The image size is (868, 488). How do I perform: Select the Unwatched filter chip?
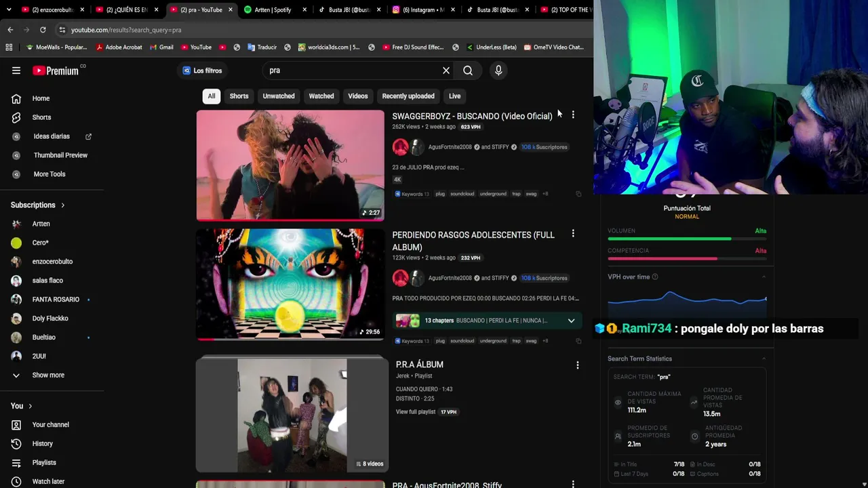tap(279, 96)
